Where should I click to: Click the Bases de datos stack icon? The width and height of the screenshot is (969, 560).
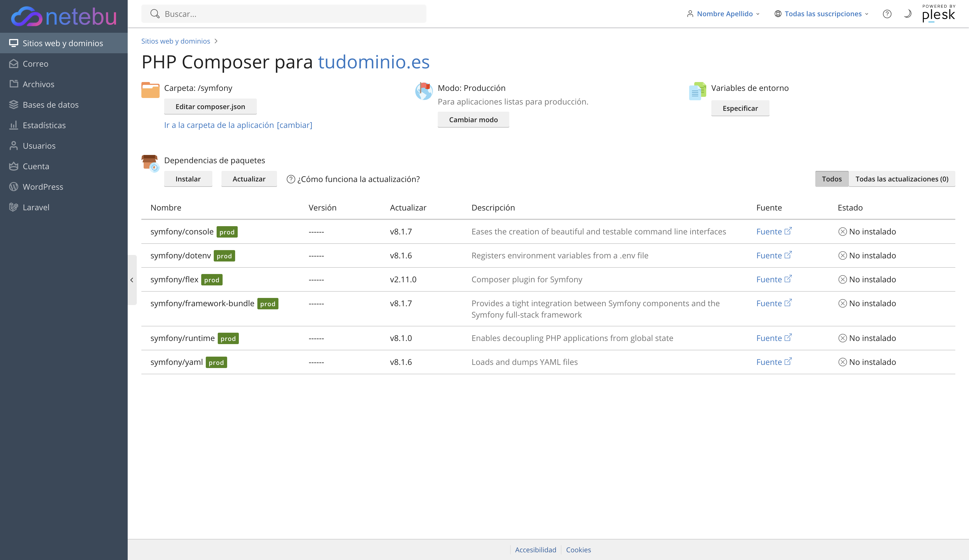coord(14,105)
